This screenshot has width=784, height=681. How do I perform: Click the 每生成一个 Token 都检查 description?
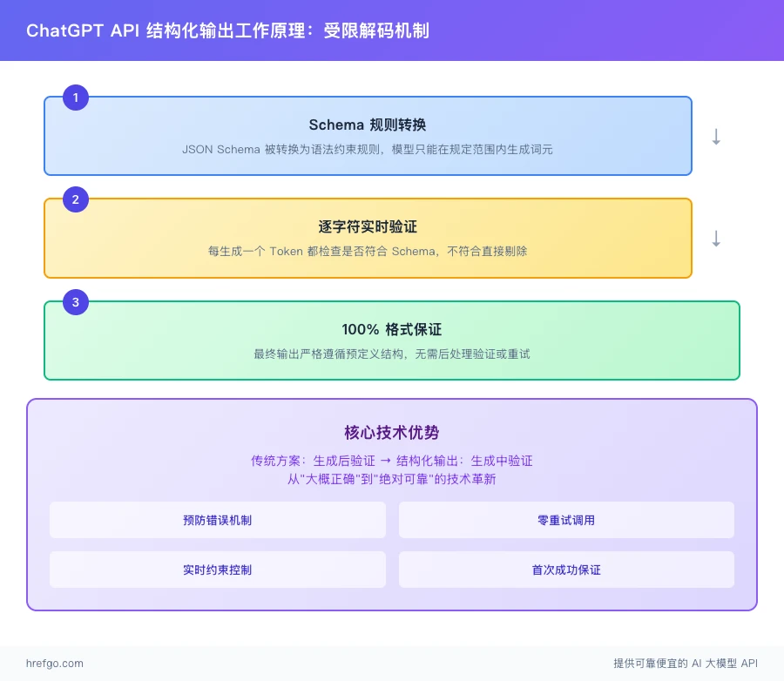pos(368,251)
